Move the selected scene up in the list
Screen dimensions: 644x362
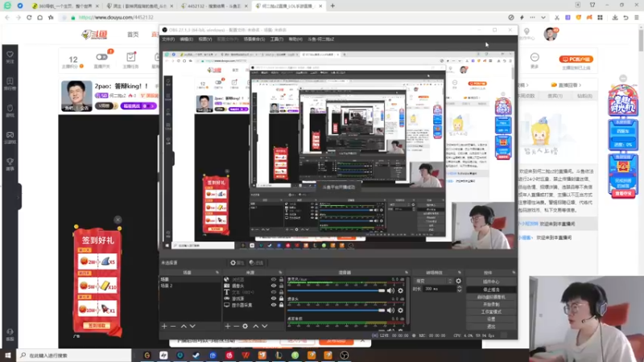pos(184,327)
